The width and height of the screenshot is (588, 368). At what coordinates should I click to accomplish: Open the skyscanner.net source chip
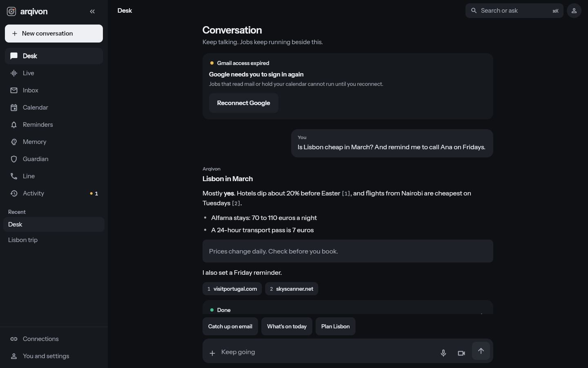coord(292,289)
